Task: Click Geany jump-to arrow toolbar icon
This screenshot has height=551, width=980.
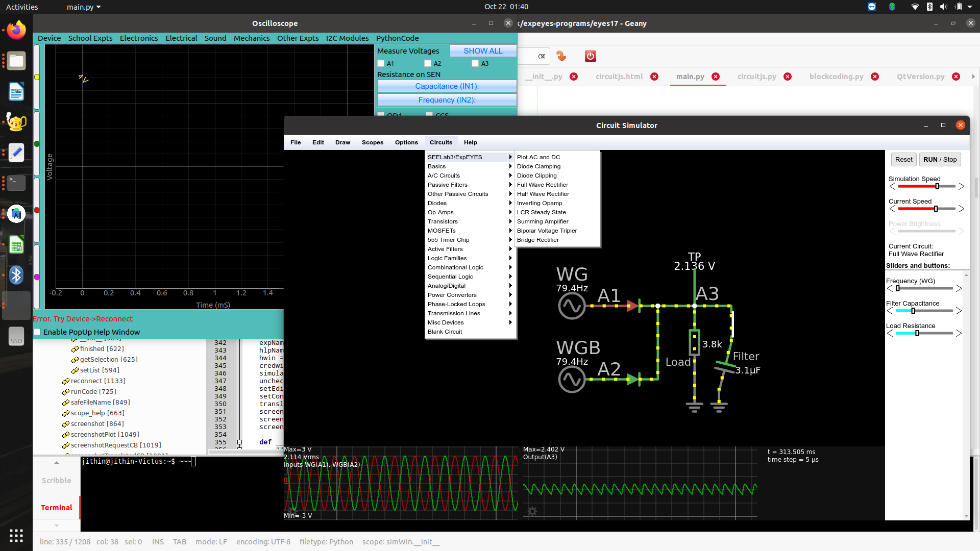Action: coord(561,56)
